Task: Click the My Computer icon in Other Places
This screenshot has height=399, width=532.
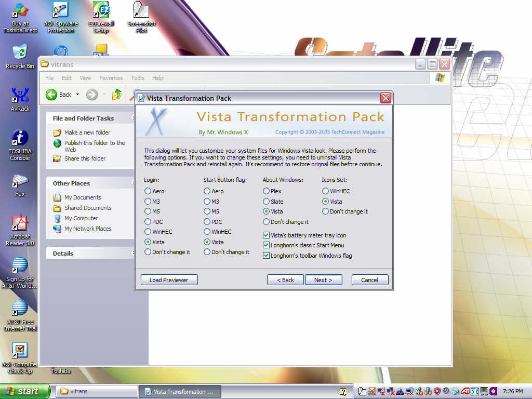Action: (x=57, y=218)
